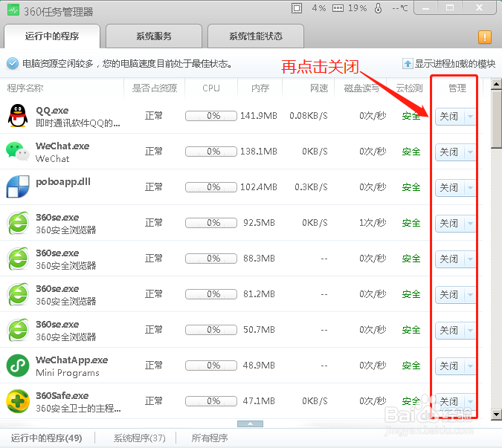The width and height of the screenshot is (502, 448).
Task: Click the 360se.exe icon at 92.5MB
Action: pos(18,223)
